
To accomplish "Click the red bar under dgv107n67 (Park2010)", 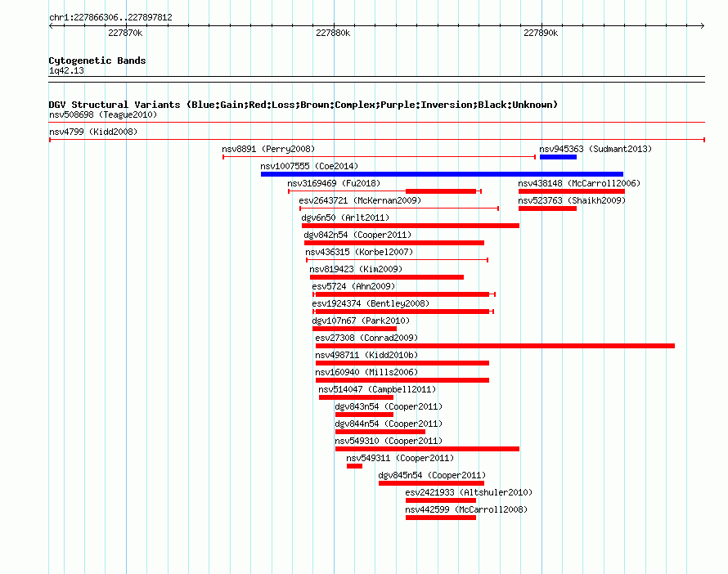I will coord(354,329).
